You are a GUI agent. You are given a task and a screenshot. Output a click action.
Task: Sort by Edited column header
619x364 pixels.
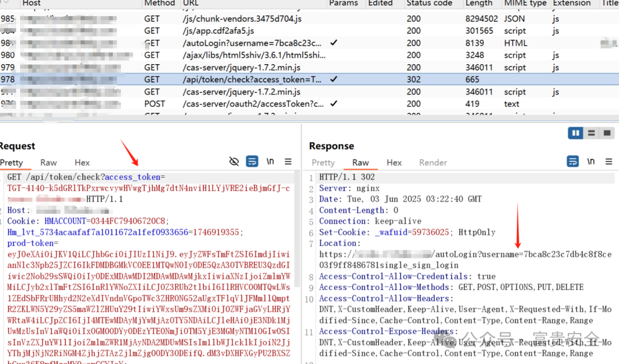(381, 3)
